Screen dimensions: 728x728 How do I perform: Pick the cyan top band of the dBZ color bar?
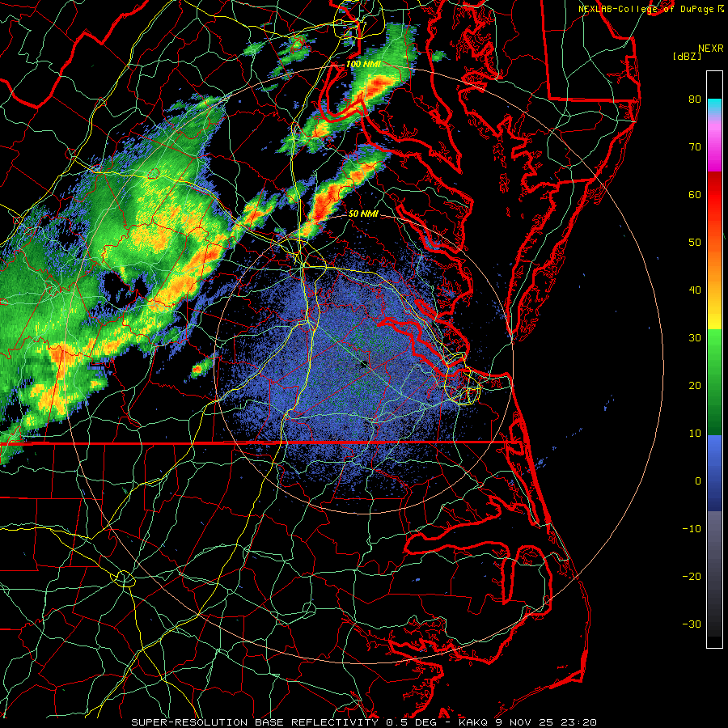pos(714,106)
